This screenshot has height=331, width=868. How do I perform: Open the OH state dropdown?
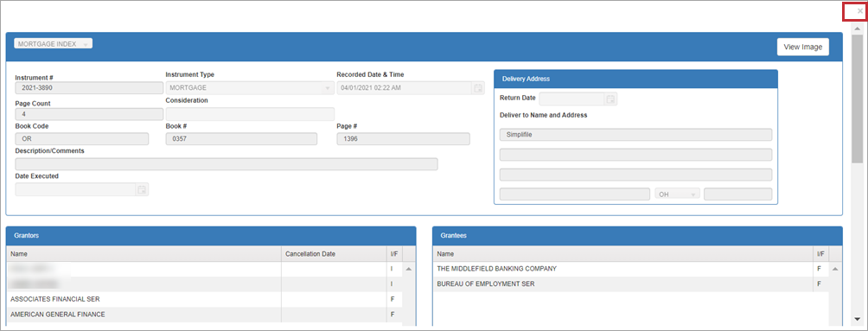678,194
